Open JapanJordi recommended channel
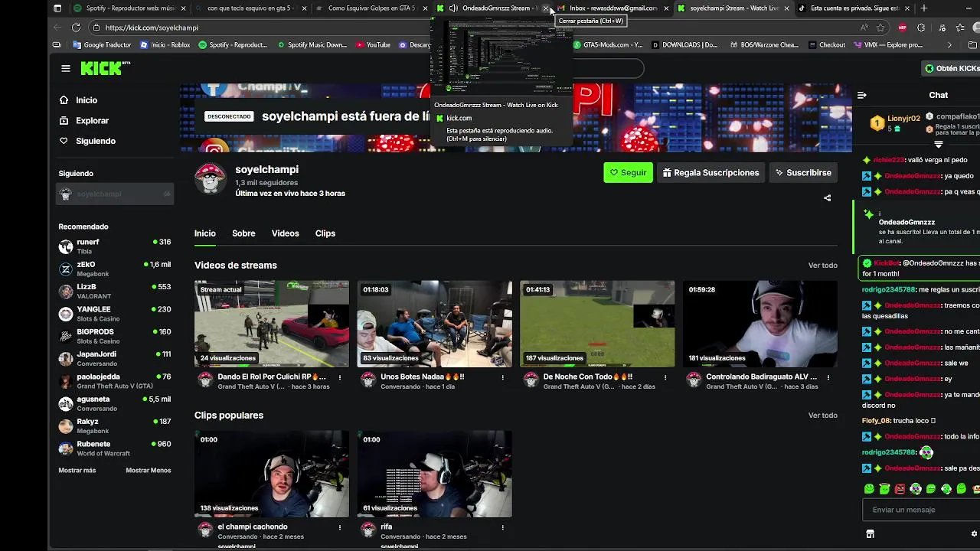Screen dimensions: 980x551 pos(115,359)
